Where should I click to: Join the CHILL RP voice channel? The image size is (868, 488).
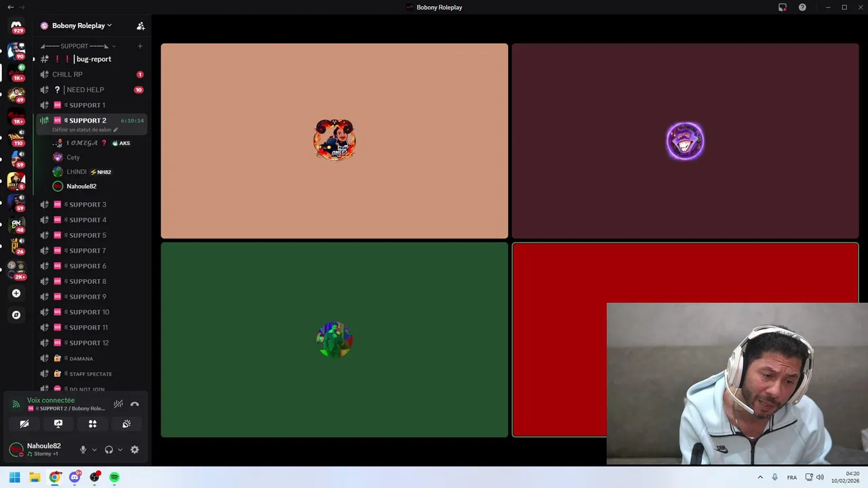[92, 75]
